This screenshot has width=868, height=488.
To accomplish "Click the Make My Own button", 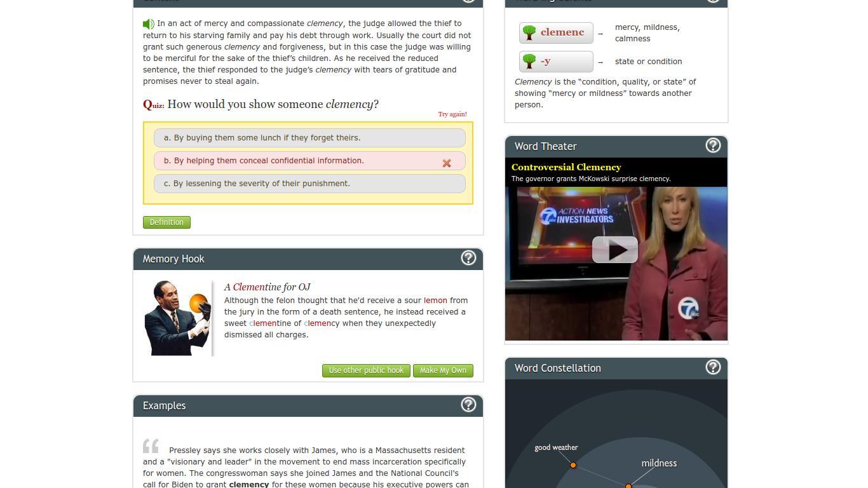I will (x=443, y=370).
